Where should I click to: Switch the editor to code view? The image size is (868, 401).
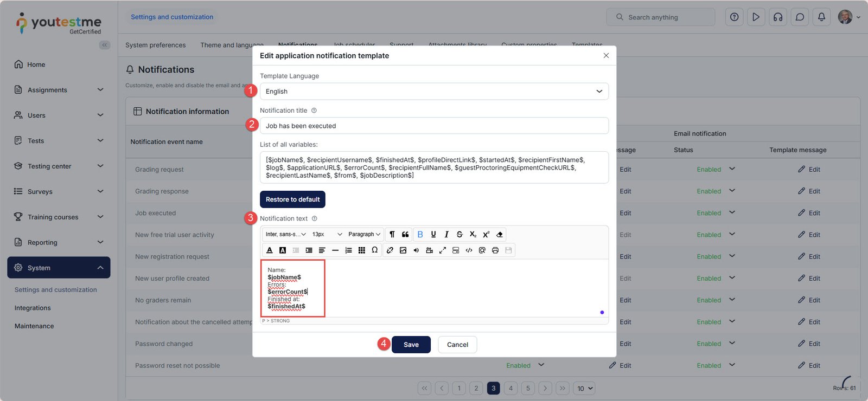click(469, 250)
